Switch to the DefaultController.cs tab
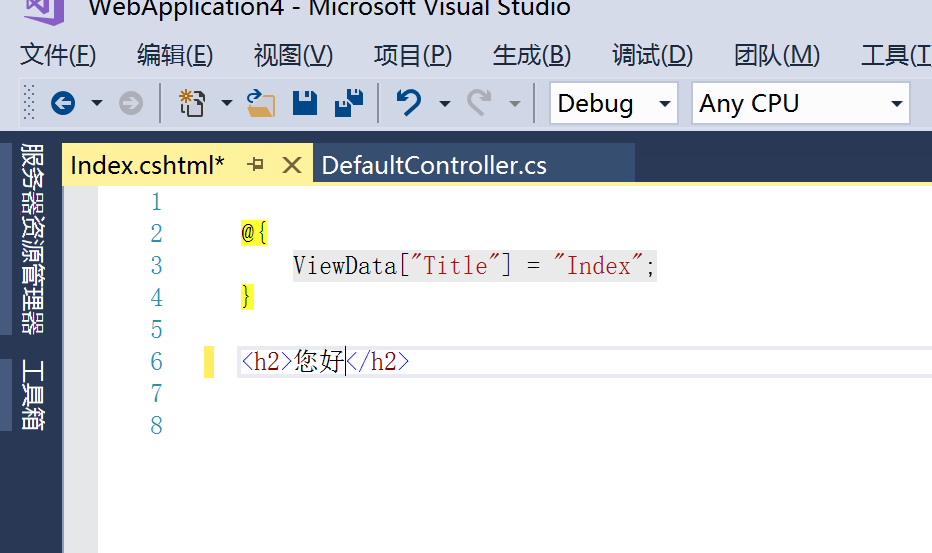932x553 pixels. 434,165
